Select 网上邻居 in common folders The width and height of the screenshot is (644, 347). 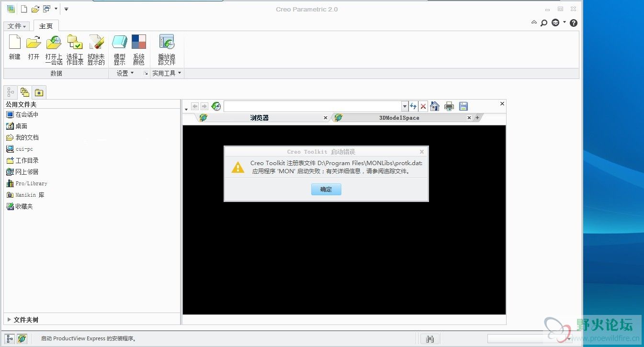[23, 172]
